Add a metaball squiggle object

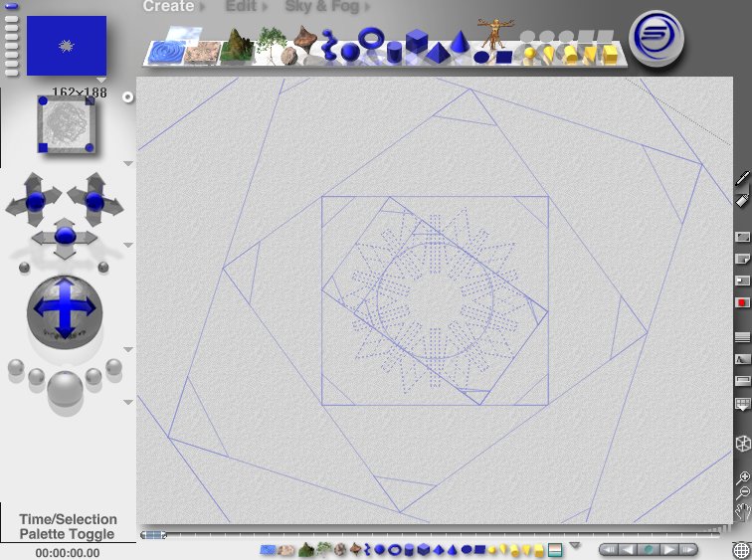tap(329, 45)
